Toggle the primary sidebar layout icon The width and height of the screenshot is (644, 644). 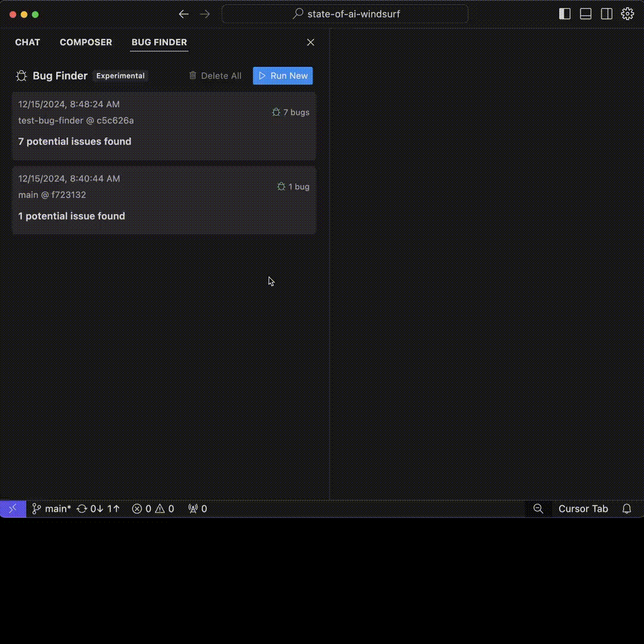click(x=565, y=14)
